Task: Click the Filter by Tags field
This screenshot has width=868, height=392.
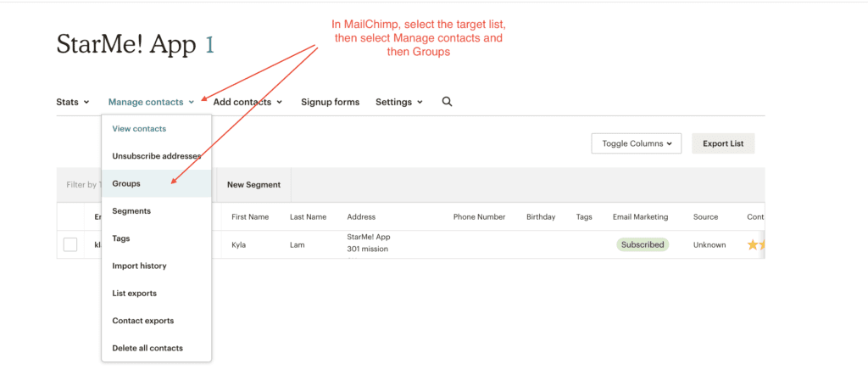Action: coord(81,185)
